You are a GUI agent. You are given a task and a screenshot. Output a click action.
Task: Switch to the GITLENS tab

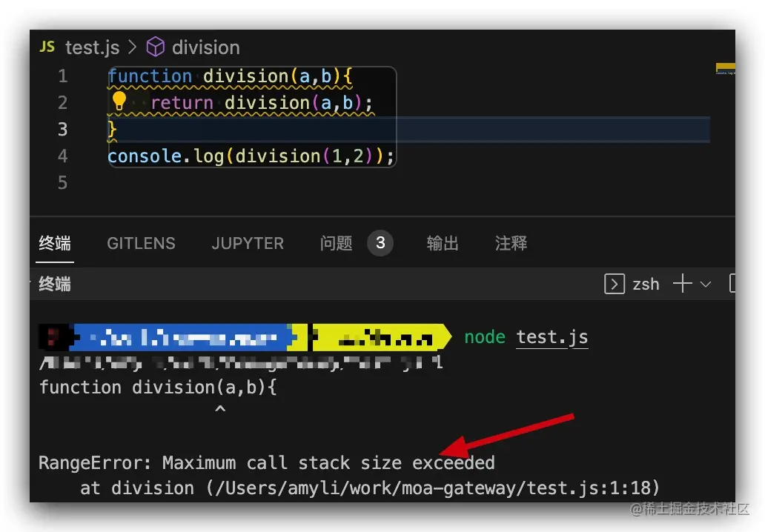(x=141, y=243)
